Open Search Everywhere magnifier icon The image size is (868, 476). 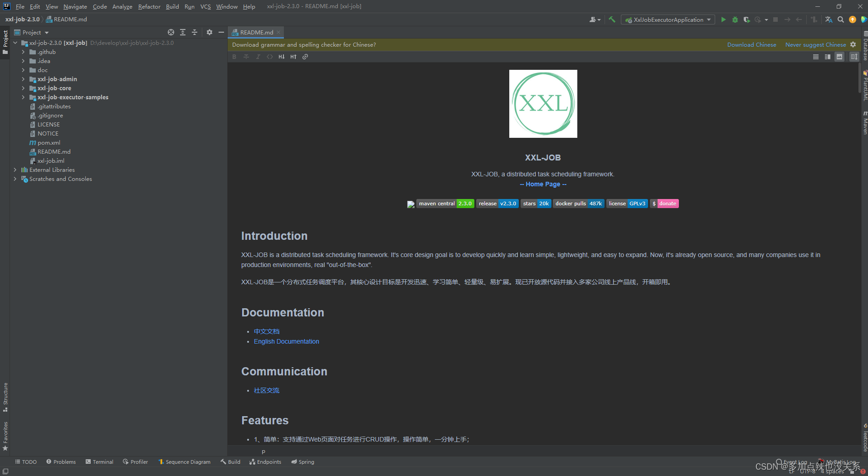click(x=841, y=19)
